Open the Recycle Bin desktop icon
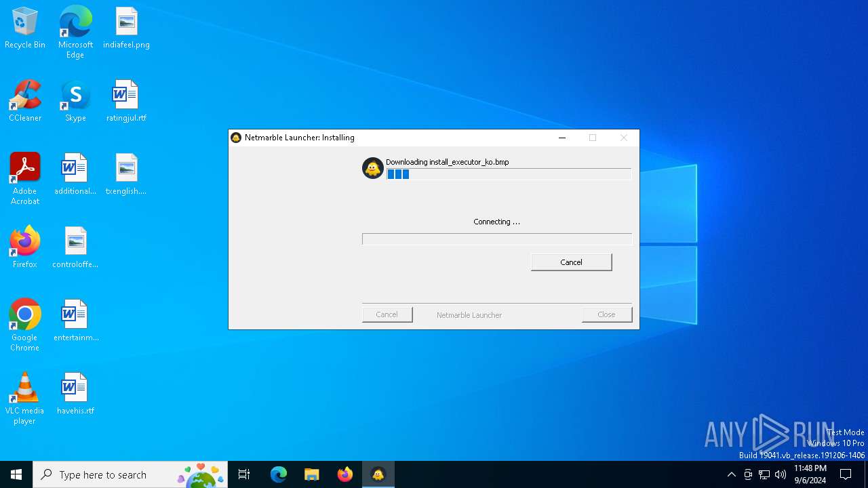 coord(25,28)
